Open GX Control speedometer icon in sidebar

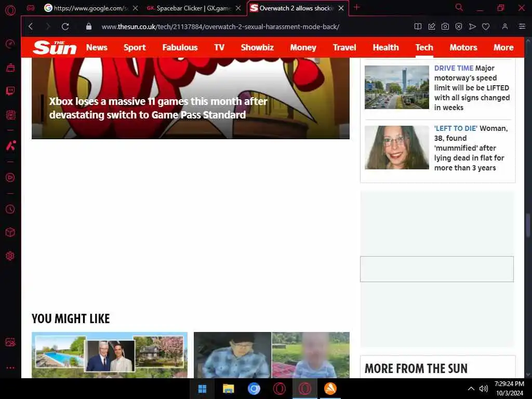pyautogui.click(x=10, y=44)
